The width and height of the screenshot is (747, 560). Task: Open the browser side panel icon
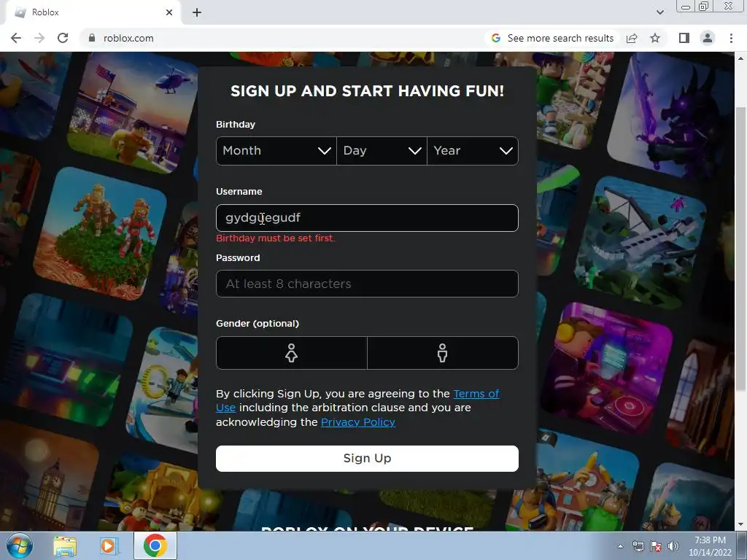[684, 38]
